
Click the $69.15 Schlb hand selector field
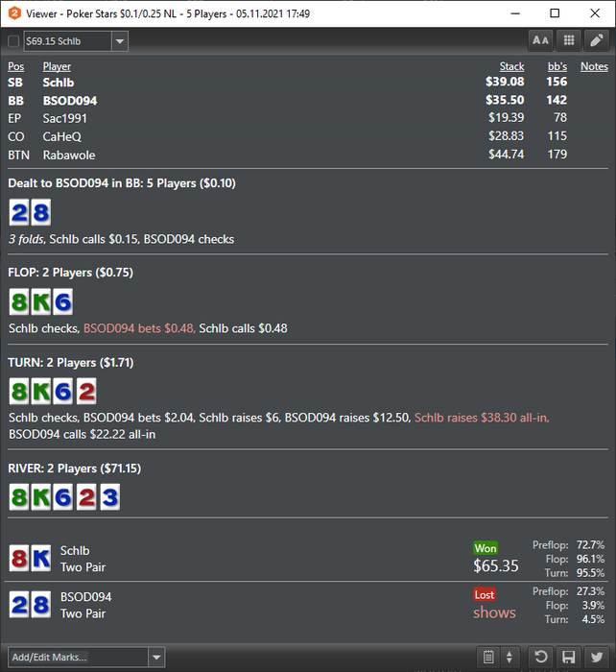tap(68, 41)
